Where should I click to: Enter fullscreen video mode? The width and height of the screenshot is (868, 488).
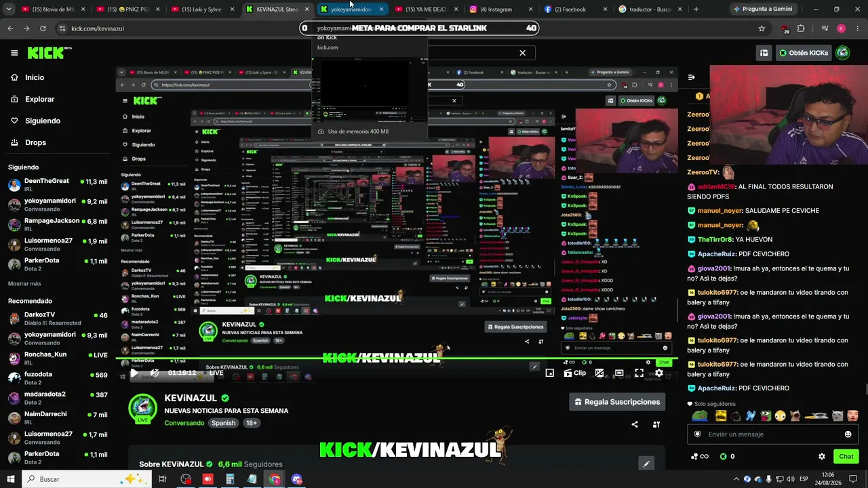pyautogui.click(x=639, y=373)
